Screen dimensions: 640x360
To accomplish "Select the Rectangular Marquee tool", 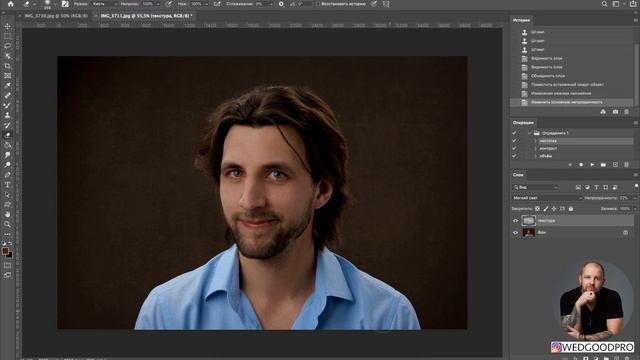I will coord(7,36).
